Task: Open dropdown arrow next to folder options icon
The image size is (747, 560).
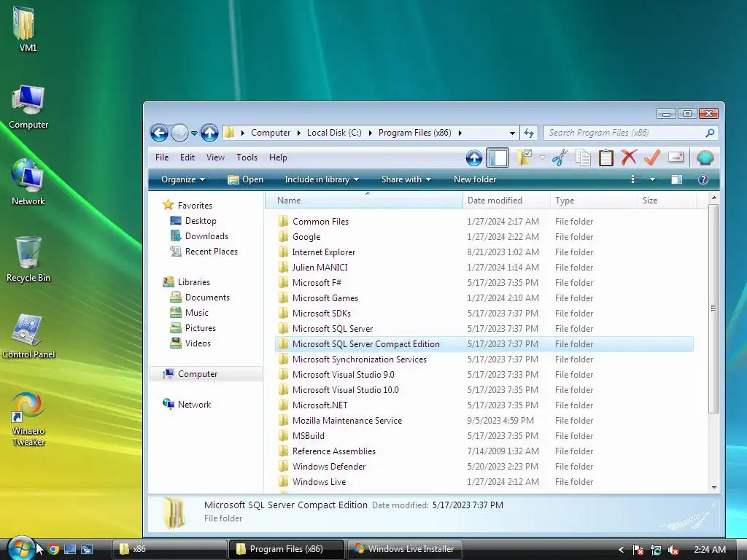Action: pyautogui.click(x=542, y=157)
